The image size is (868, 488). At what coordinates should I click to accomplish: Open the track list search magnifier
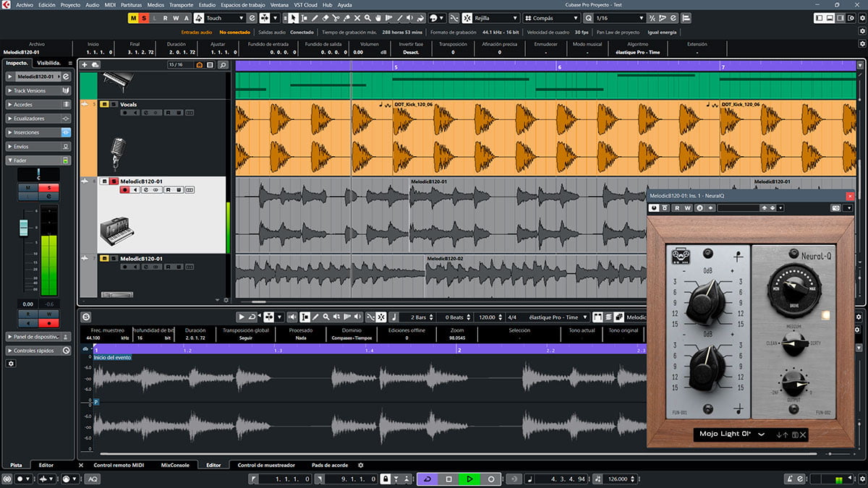click(x=223, y=65)
